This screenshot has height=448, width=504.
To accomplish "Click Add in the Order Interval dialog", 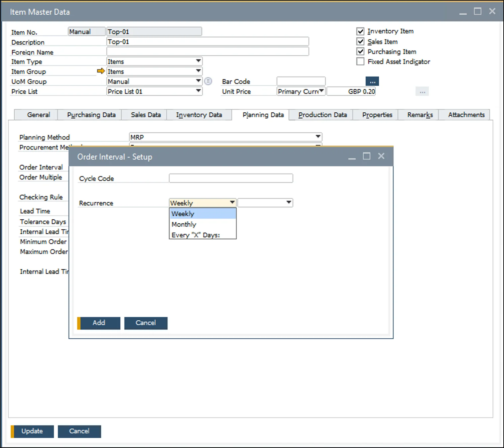I will click(99, 323).
